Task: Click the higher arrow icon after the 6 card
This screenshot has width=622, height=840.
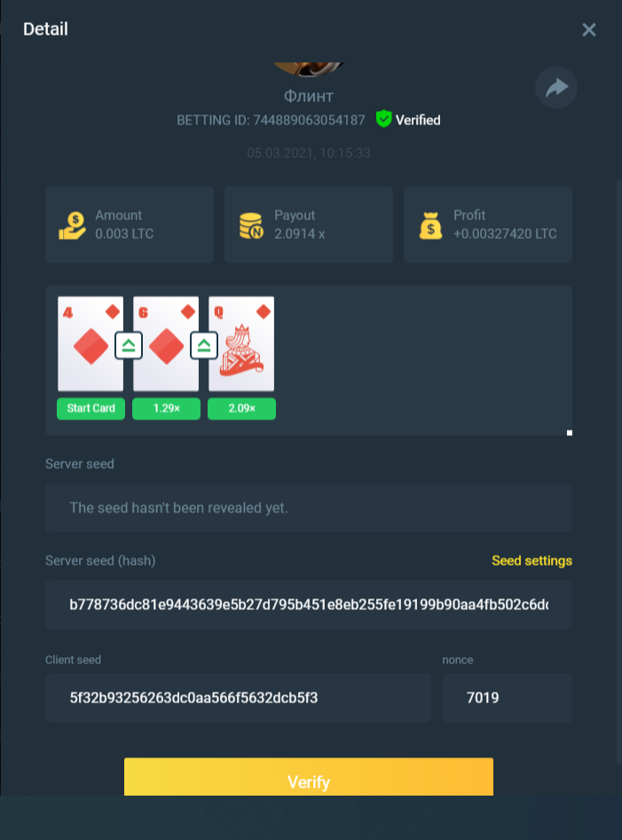Action: pyautogui.click(x=204, y=345)
